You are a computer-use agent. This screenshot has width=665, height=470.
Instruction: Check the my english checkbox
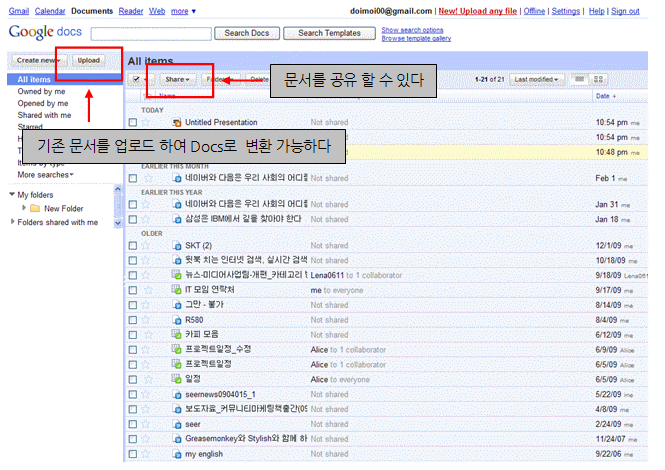pyautogui.click(x=133, y=454)
